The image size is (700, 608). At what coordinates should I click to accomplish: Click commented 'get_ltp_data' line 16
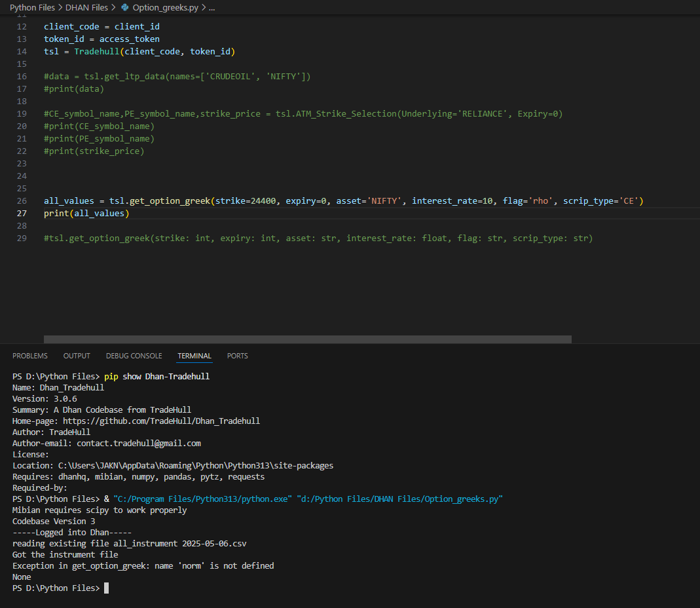coord(177,77)
